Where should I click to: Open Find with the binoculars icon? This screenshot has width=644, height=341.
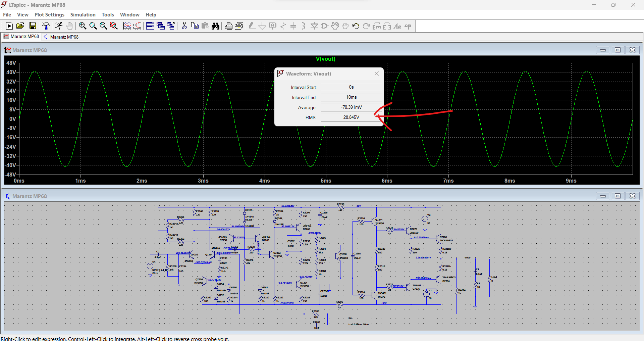click(x=216, y=26)
